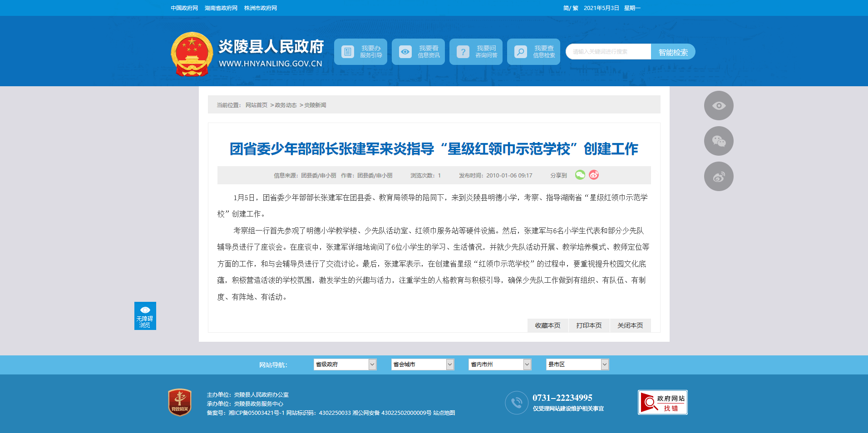Open the 县市区 dropdown list
This screenshot has height=433, width=868.
577,364
